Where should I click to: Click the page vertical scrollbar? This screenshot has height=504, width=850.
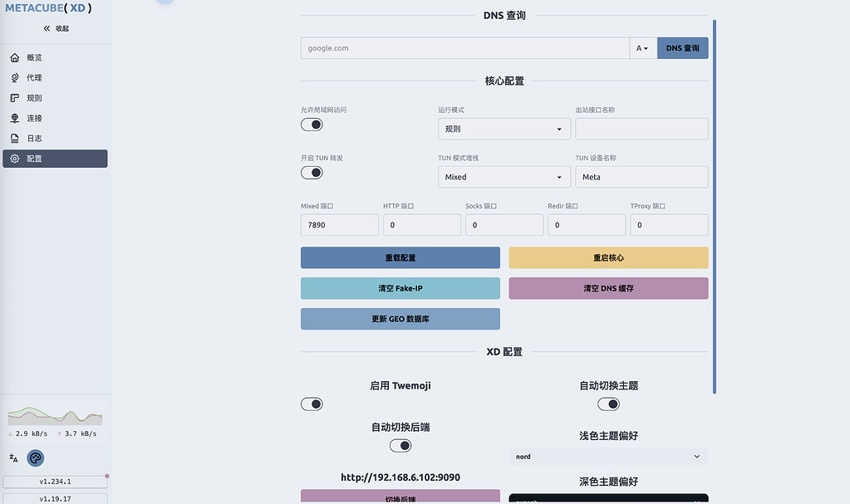715,207
